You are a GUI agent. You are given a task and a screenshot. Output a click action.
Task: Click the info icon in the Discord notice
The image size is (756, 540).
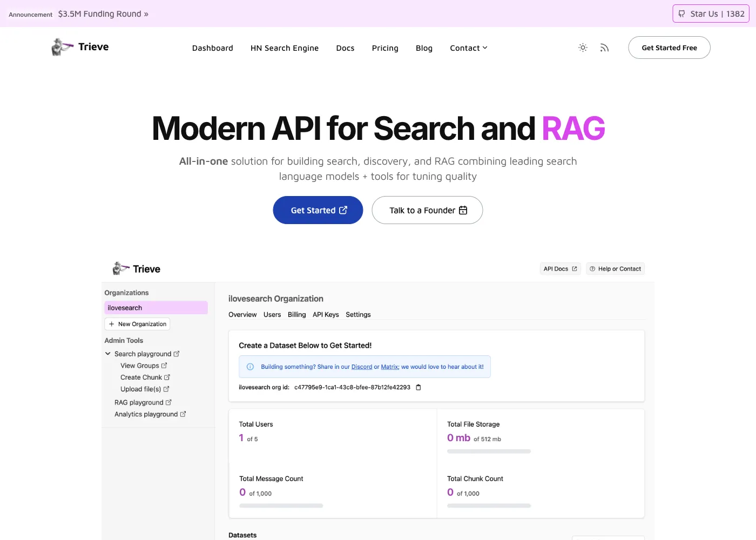[250, 367]
